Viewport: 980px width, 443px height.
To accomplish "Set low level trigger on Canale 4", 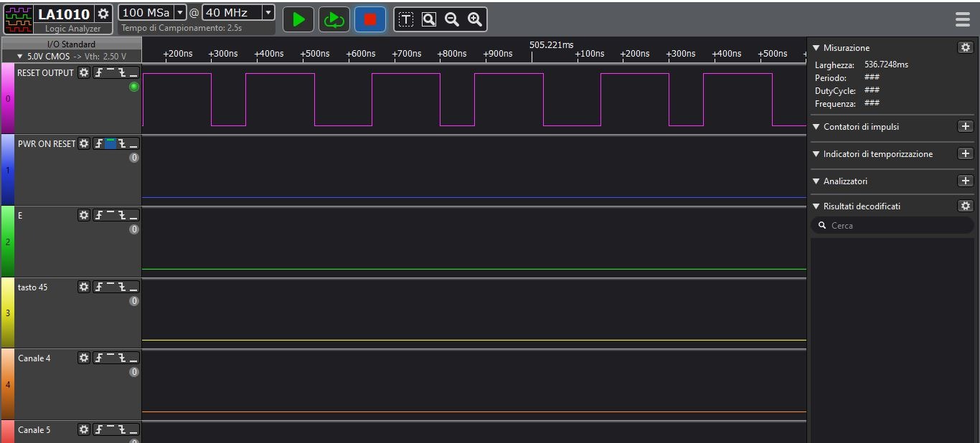I will coord(133,358).
